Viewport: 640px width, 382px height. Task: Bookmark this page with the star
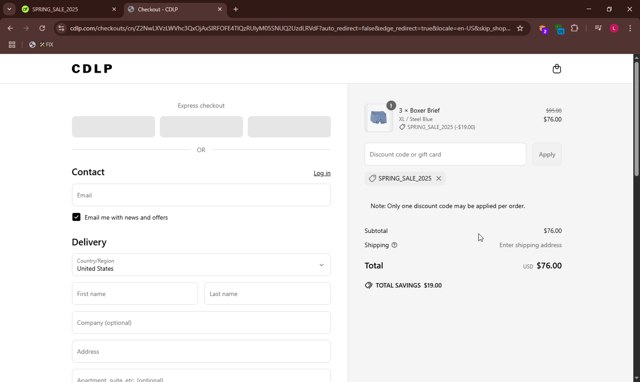coord(520,28)
